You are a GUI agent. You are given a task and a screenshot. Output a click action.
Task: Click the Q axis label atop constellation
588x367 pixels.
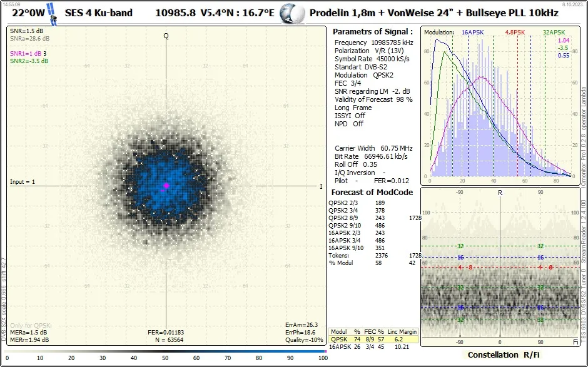coord(166,36)
